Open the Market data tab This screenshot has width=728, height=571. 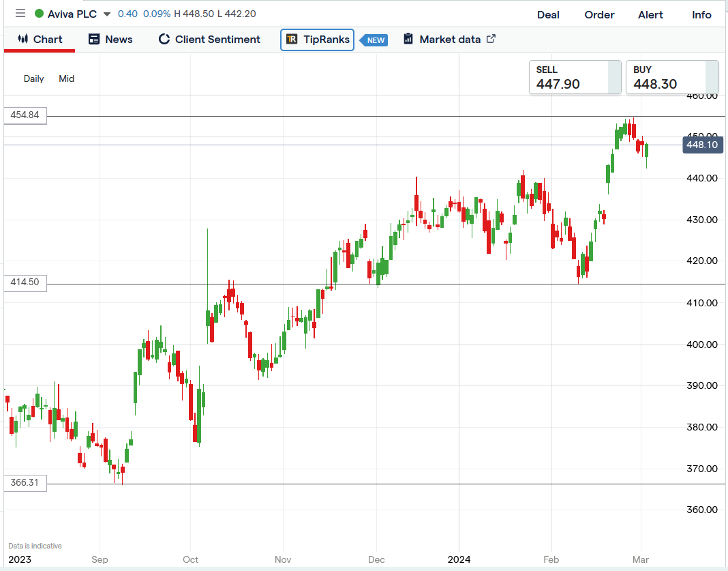pos(449,39)
